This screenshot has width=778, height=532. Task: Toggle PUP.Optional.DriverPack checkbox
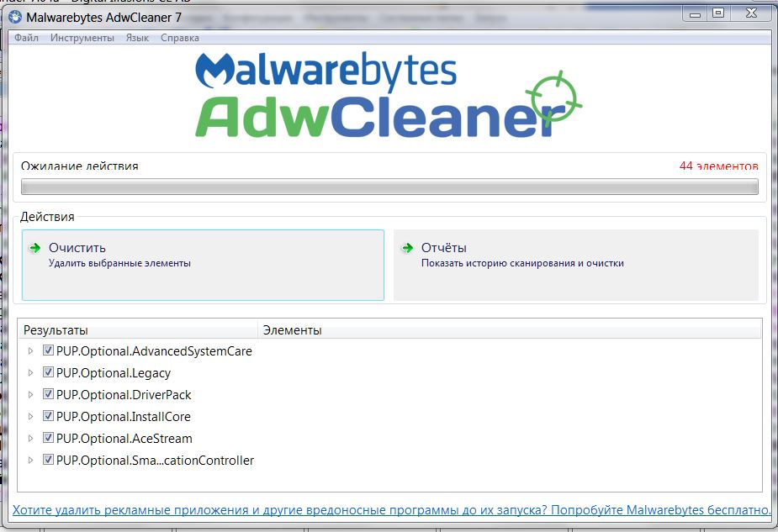coord(48,394)
